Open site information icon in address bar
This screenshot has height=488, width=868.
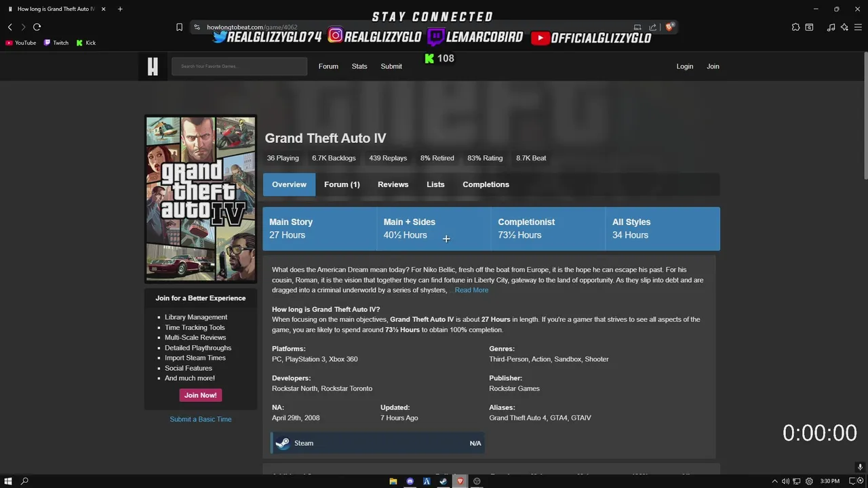[197, 27]
